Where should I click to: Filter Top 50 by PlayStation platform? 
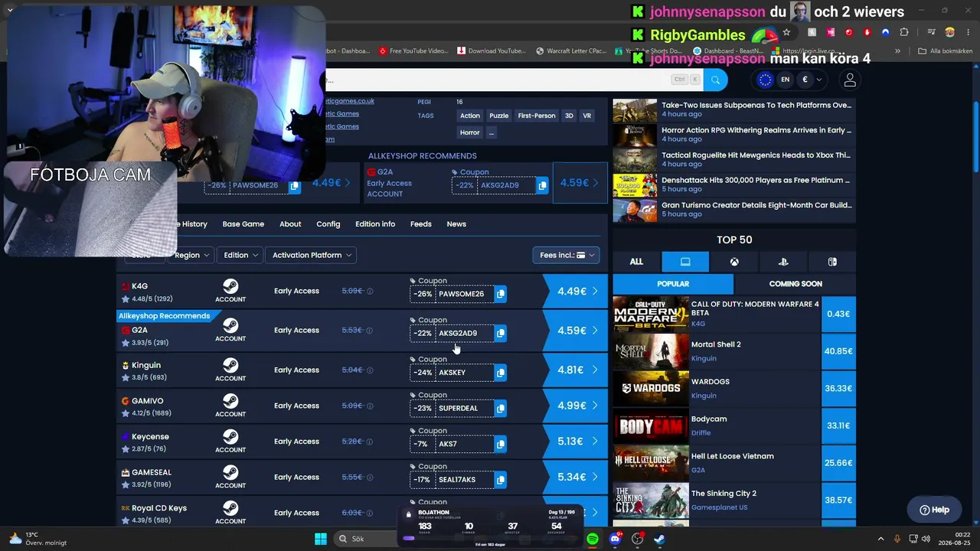tap(783, 262)
